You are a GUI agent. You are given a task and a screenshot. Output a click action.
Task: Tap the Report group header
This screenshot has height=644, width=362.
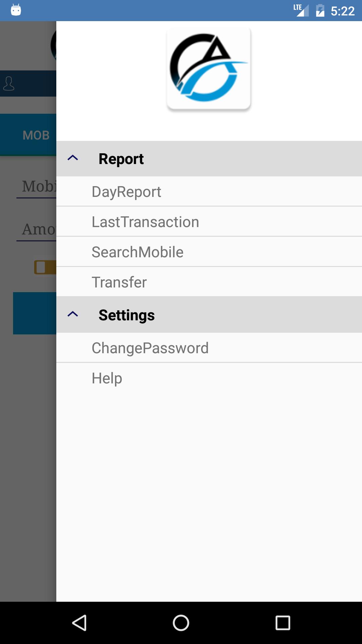121,159
